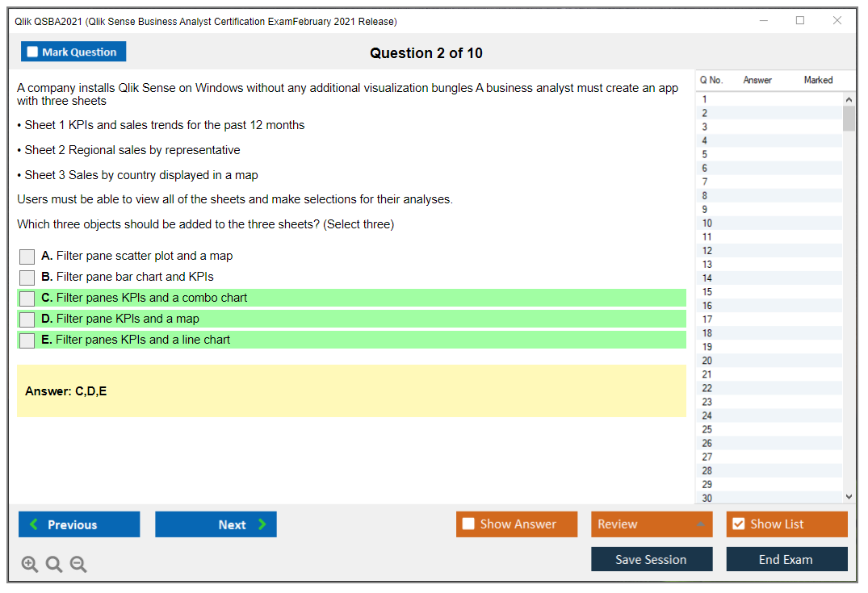This screenshot has width=868, height=593.
Task: Click the zoom in magnifier icon
Action: click(30, 564)
